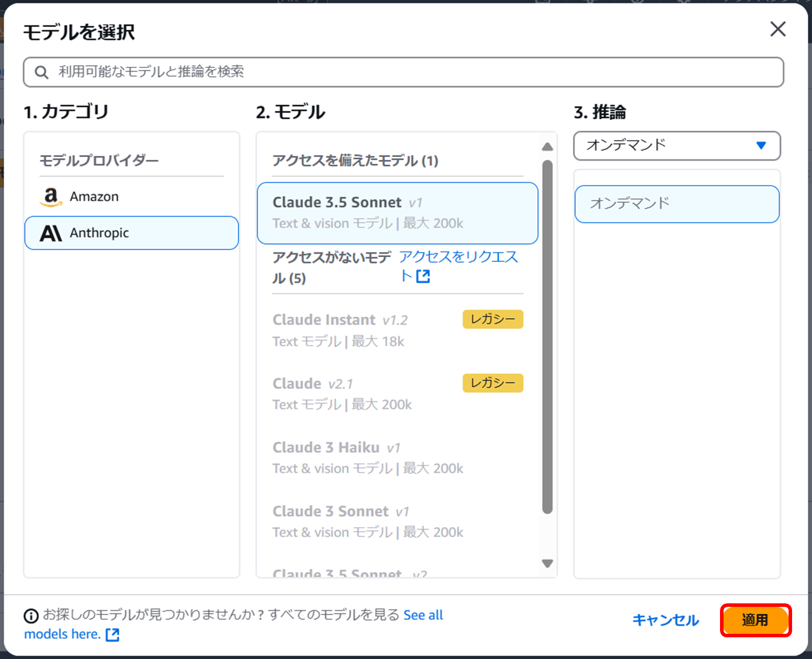Click the Anthropic logo icon
The height and width of the screenshot is (659, 812).
pos(51,233)
